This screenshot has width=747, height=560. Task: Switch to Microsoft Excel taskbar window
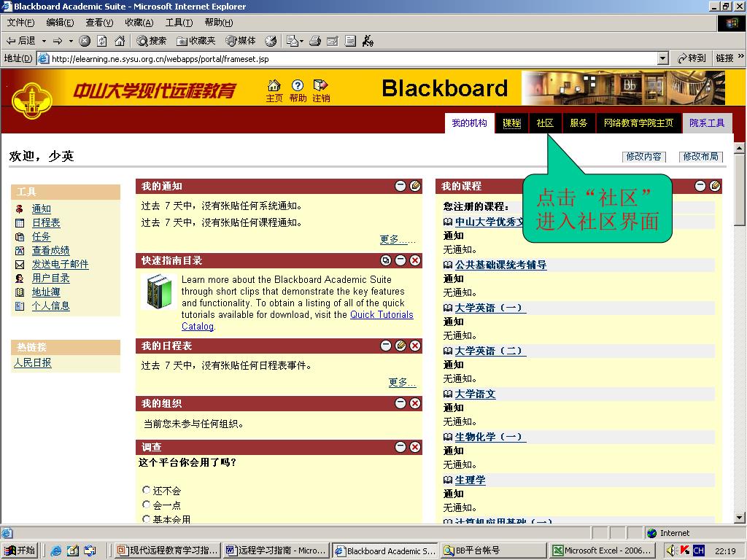point(603,551)
